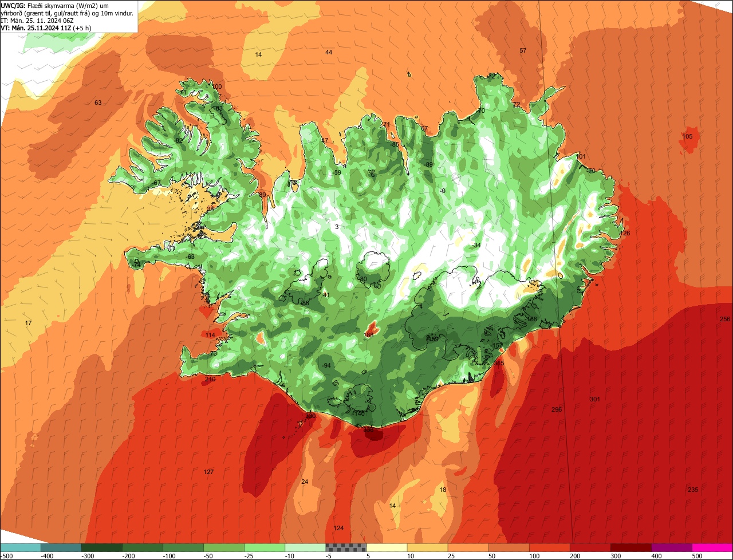
Task: Click the map value '-34' in eastern Iceland
Action: tap(476, 245)
